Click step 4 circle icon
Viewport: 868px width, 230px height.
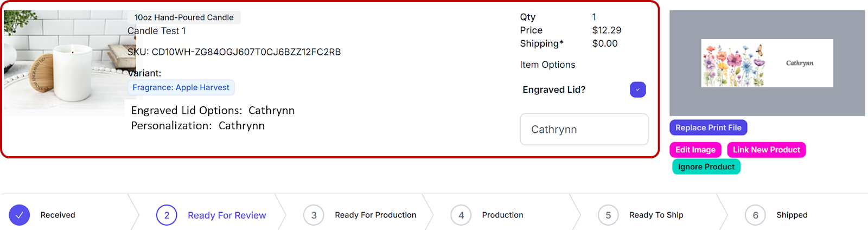click(461, 215)
